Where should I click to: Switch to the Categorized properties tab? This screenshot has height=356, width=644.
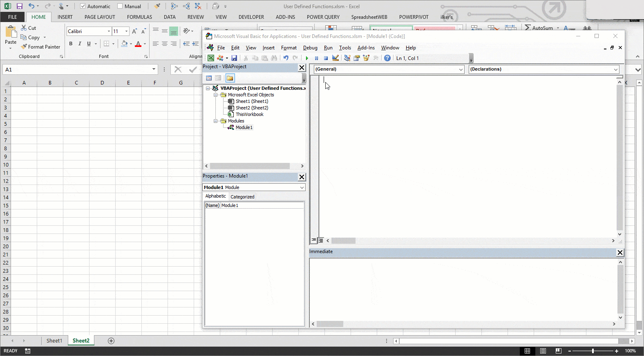242,197
